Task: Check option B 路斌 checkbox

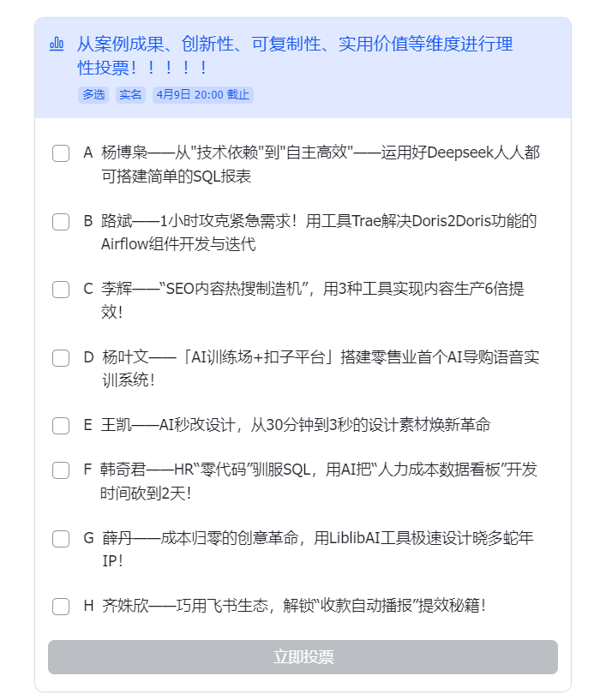Action: tap(61, 221)
